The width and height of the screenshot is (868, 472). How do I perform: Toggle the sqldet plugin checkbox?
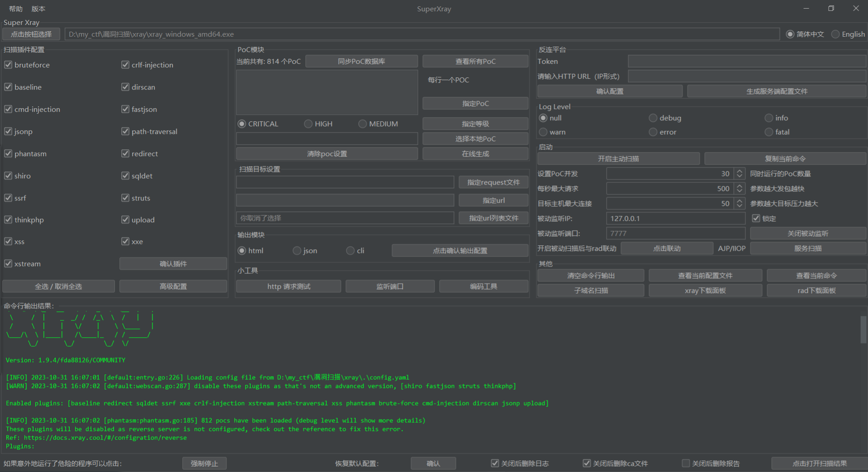coord(125,176)
